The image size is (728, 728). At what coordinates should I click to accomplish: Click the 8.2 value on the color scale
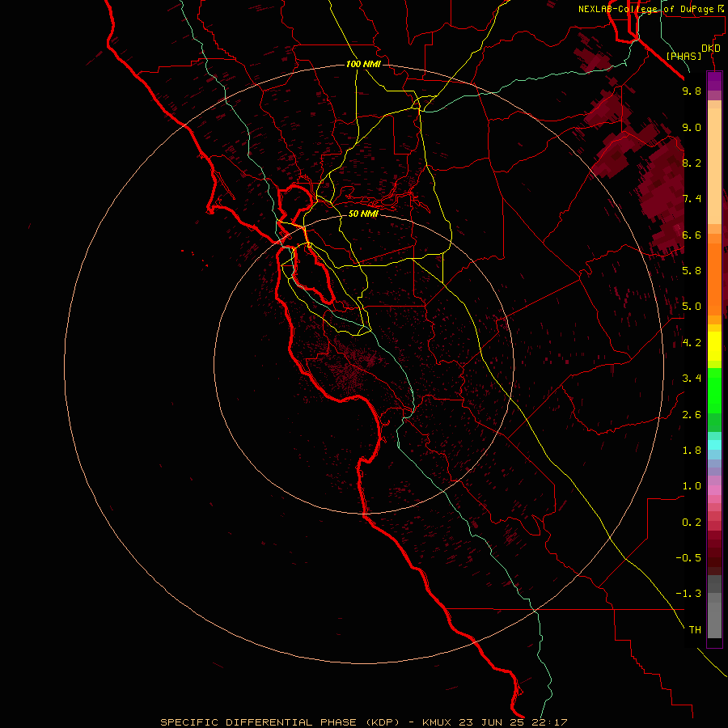pyautogui.click(x=692, y=163)
